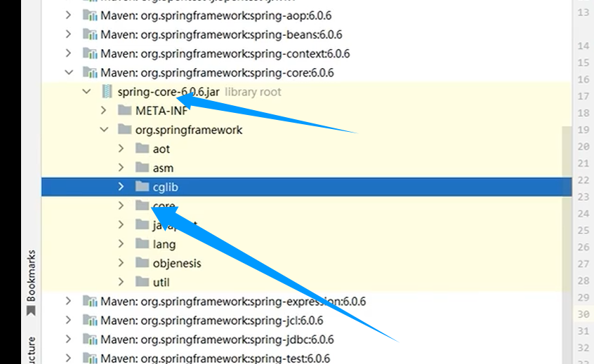
Task: Collapse the spring-core-6.0.6.jar node
Action: point(87,91)
